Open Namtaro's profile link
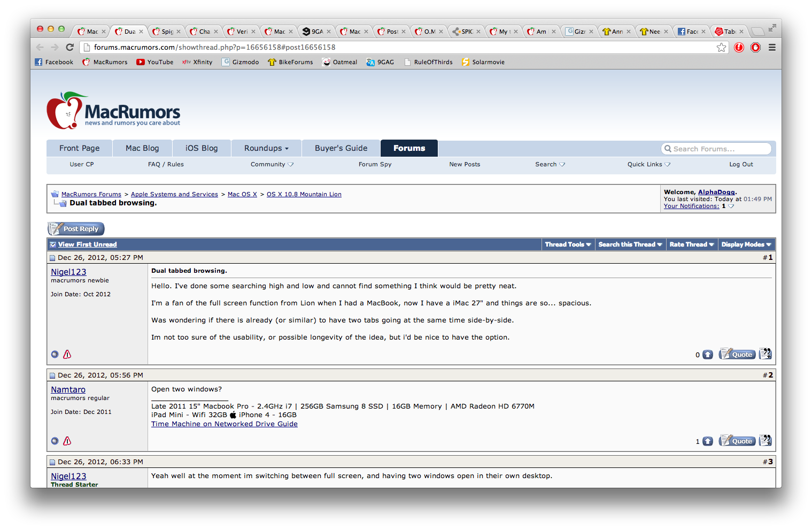Image resolution: width=812 pixels, height=530 pixels. coord(68,390)
